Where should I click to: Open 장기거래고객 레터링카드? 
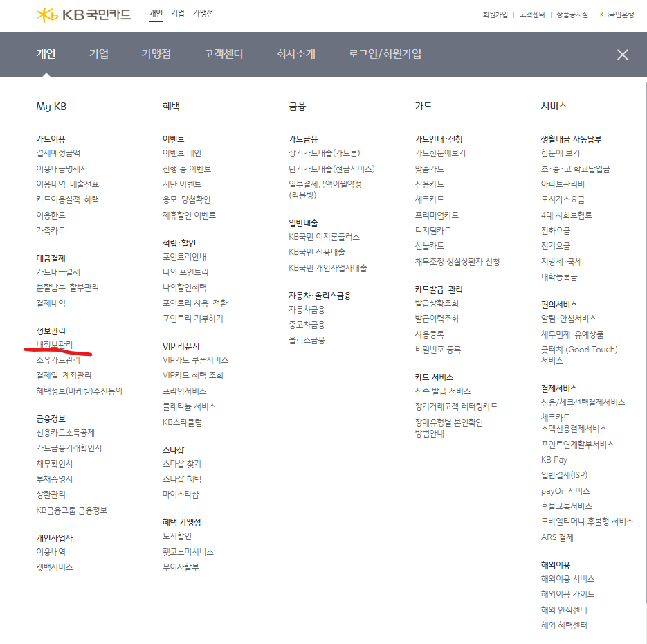(456, 406)
